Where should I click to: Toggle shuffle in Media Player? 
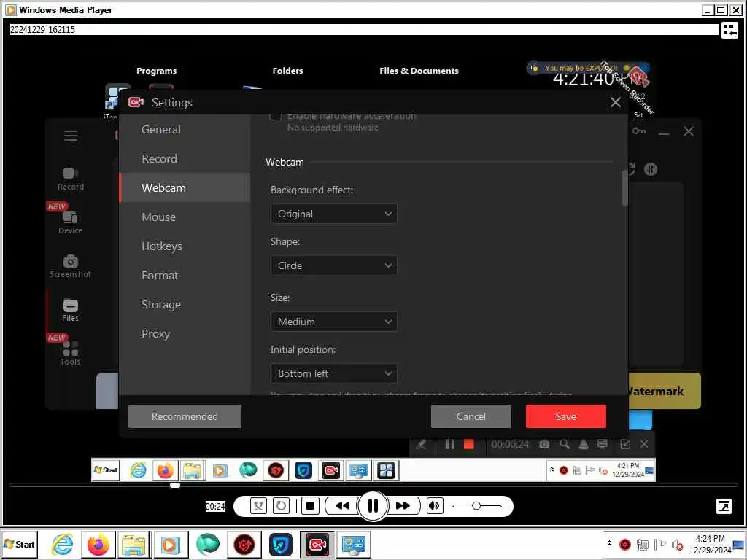tap(258, 506)
